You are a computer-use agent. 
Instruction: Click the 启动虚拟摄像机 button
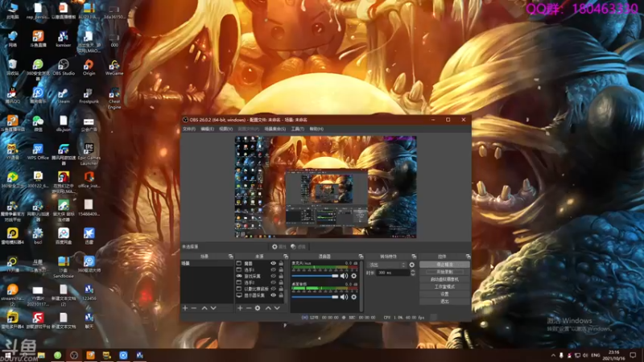pyautogui.click(x=444, y=279)
